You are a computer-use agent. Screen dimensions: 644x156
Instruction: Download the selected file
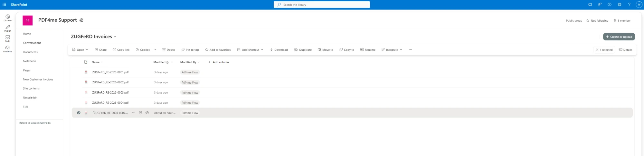(x=279, y=50)
